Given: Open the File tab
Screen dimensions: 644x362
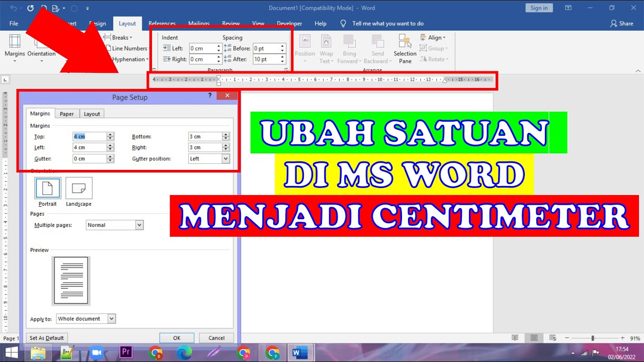Looking at the screenshot, I should coord(14,24).
